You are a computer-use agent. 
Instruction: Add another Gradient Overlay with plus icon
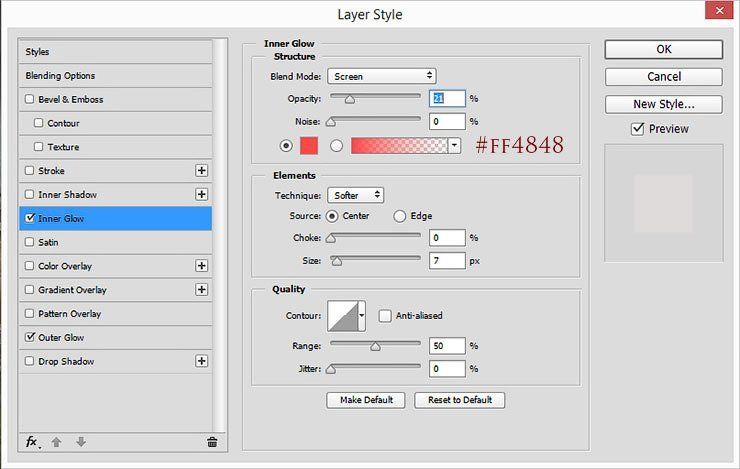point(202,290)
